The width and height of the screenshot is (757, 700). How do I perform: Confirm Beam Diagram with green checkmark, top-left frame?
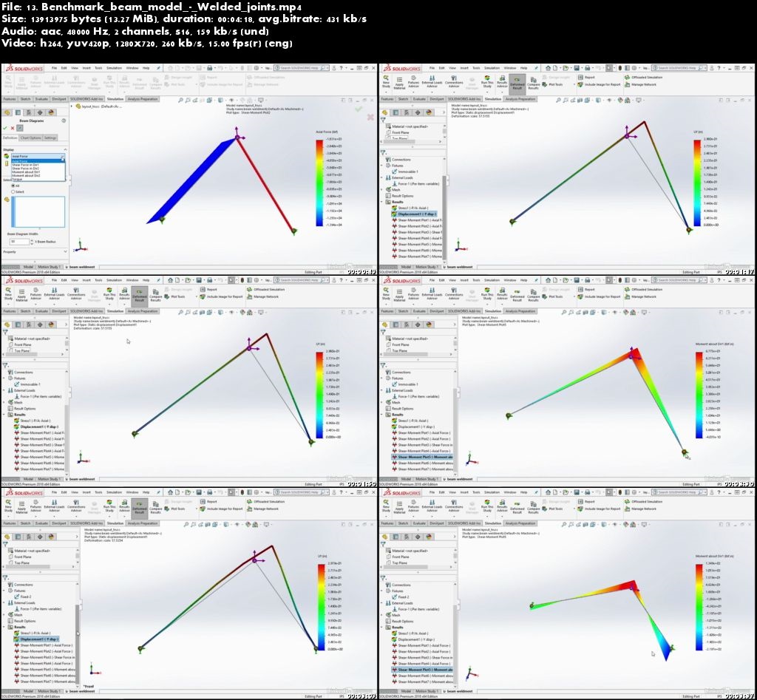(x=5, y=128)
